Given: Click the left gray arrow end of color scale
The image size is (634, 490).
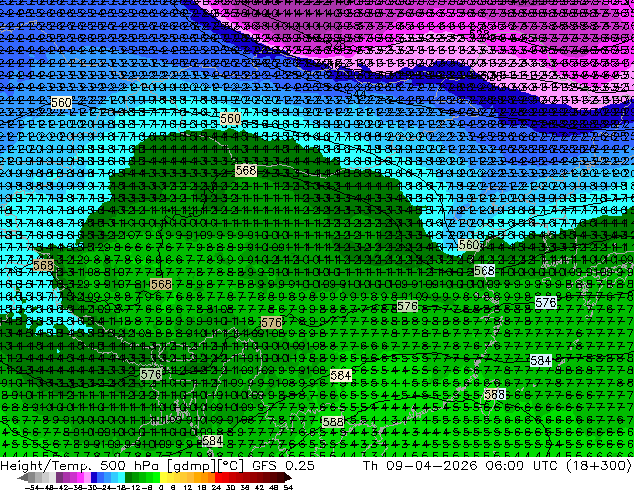Looking at the screenshot, I should pyautogui.click(x=22, y=478).
